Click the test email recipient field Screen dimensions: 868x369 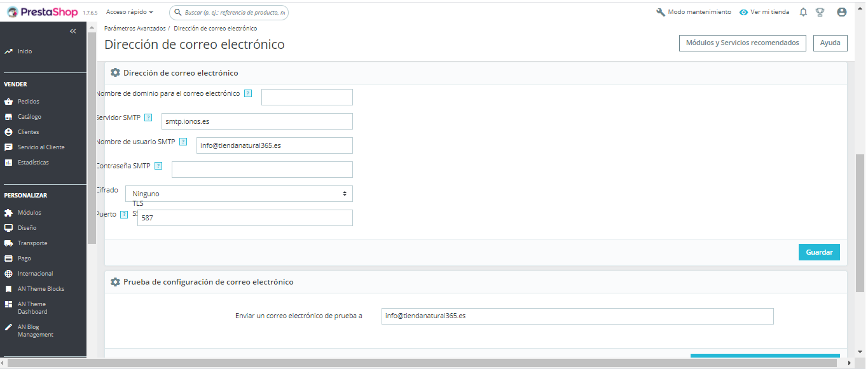pos(577,316)
